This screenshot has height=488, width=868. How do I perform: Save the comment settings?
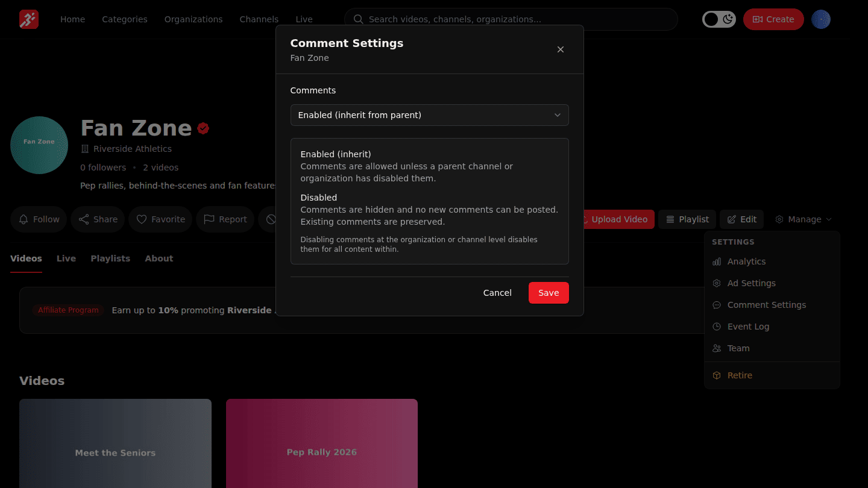(549, 293)
